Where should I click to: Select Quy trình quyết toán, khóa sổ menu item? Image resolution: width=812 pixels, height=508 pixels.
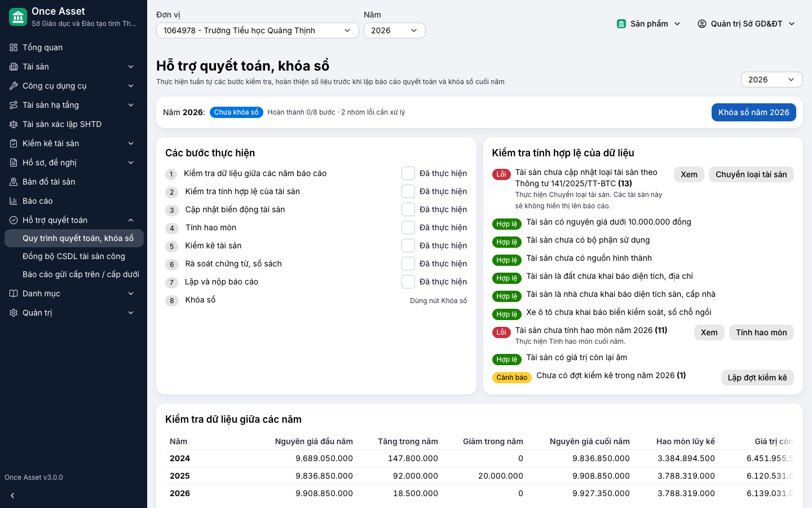click(74, 238)
